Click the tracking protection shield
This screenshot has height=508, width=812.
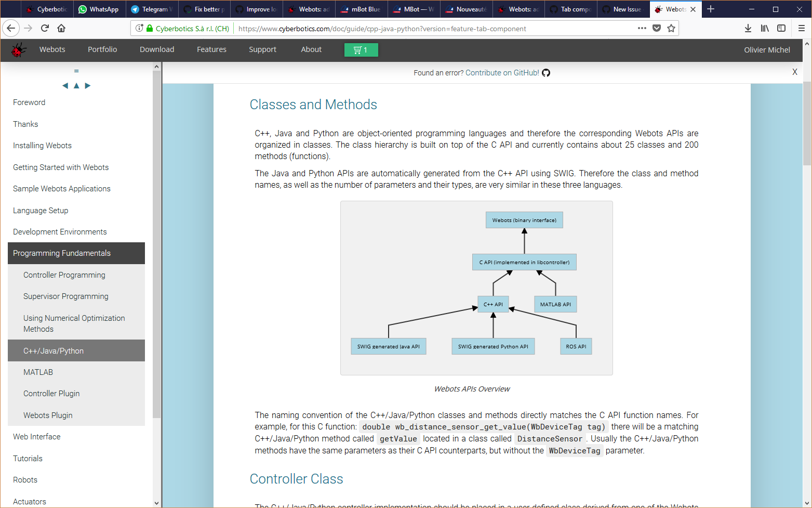139,28
